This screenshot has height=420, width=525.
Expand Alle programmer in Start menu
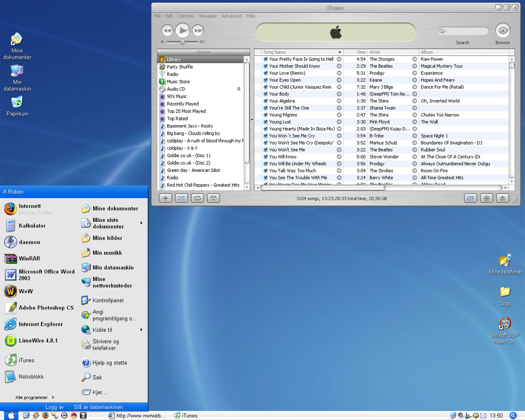(35, 397)
